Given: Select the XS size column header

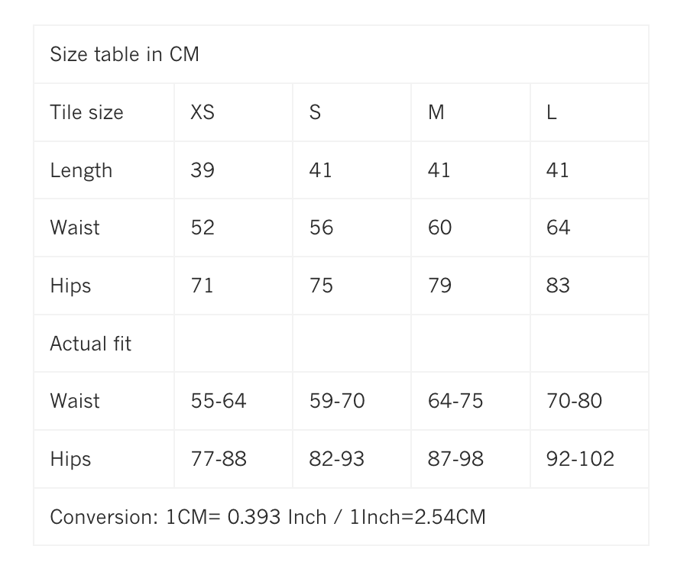Looking at the screenshot, I should point(203,112).
